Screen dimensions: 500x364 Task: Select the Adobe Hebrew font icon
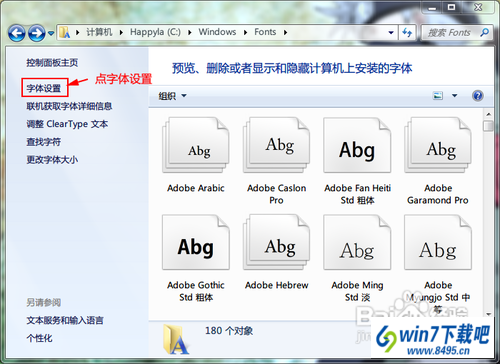click(x=276, y=242)
